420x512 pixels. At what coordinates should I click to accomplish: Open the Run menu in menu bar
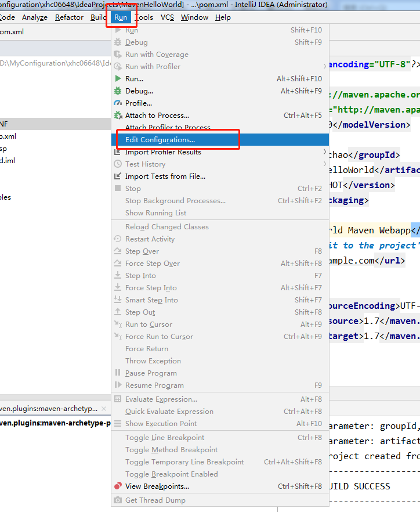(121, 17)
